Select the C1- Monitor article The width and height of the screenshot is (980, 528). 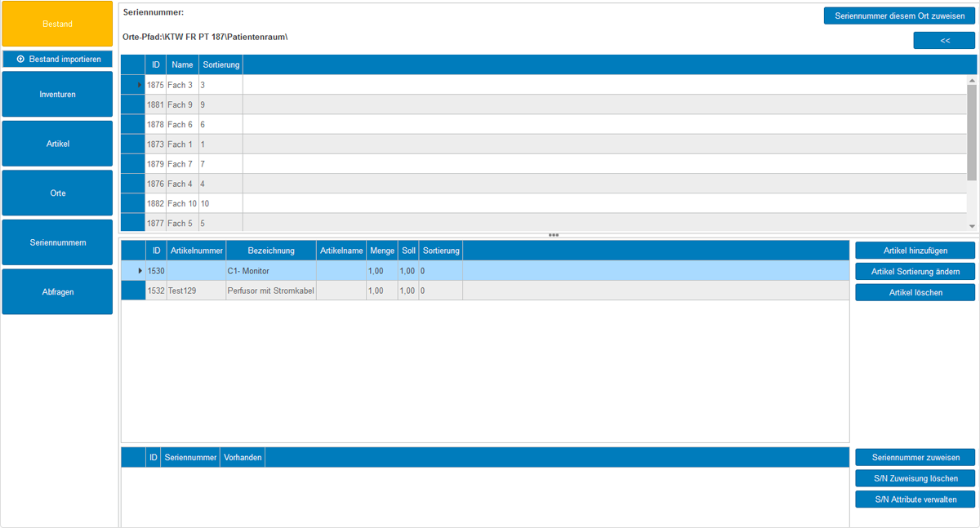point(485,270)
